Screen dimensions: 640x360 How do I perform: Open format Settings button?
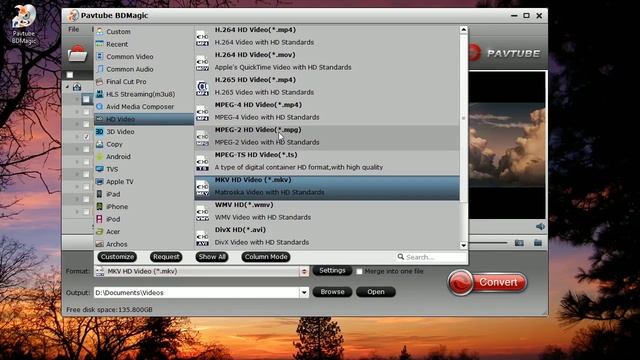click(332, 271)
